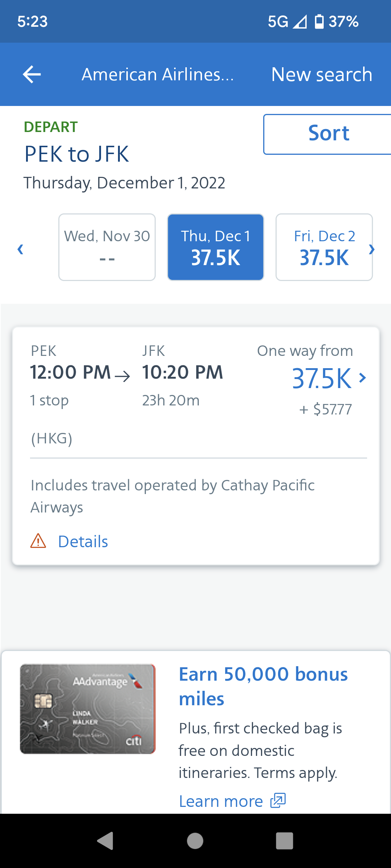The width and height of the screenshot is (391, 868).
Task: Tap the battery icon in status bar
Action: click(x=319, y=22)
